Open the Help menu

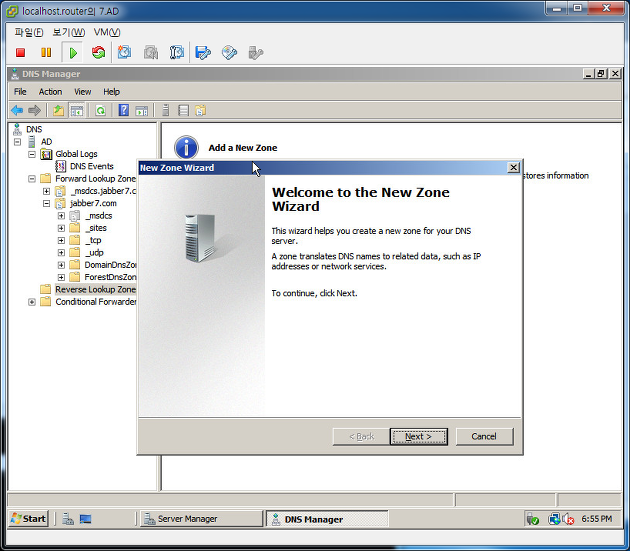pyautogui.click(x=111, y=92)
